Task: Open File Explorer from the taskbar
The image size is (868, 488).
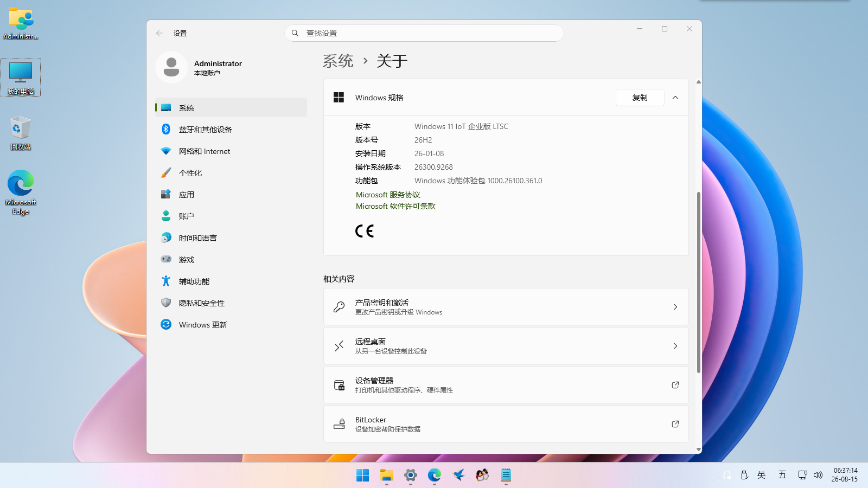Action: (x=387, y=476)
